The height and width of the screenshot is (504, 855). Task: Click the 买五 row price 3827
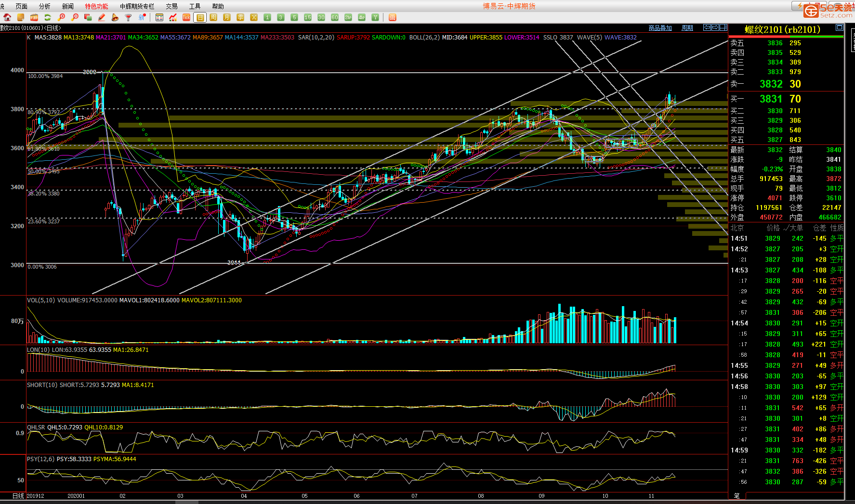pos(775,140)
